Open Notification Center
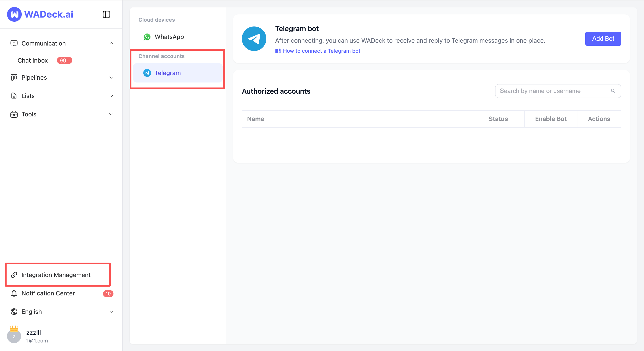Viewport: 644px width, 351px height. pyautogui.click(x=61, y=293)
